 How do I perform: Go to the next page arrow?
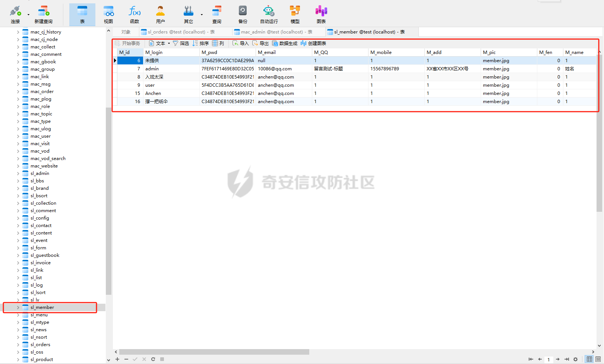(558, 359)
